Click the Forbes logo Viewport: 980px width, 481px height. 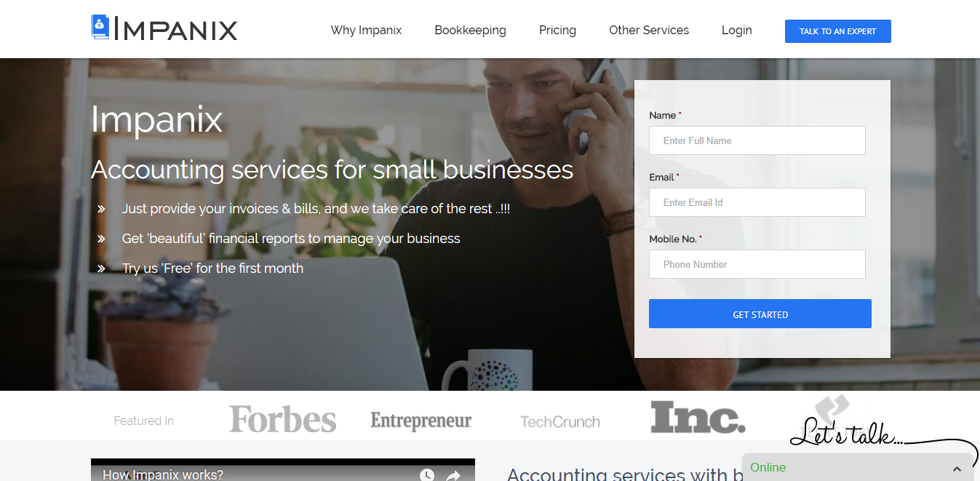click(282, 419)
